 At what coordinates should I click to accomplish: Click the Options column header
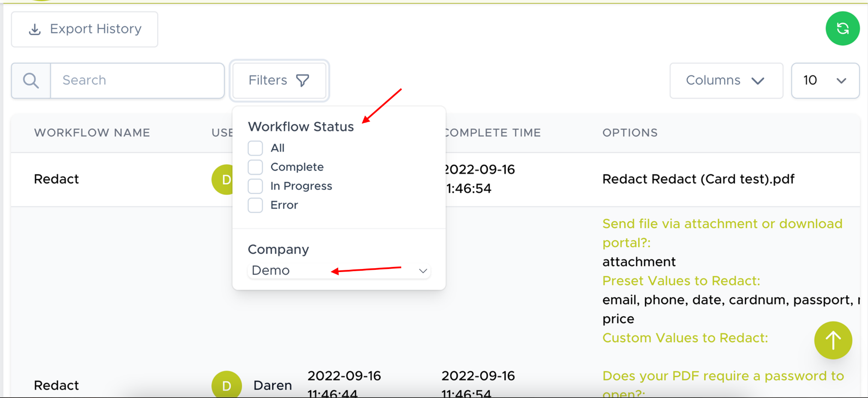630,133
